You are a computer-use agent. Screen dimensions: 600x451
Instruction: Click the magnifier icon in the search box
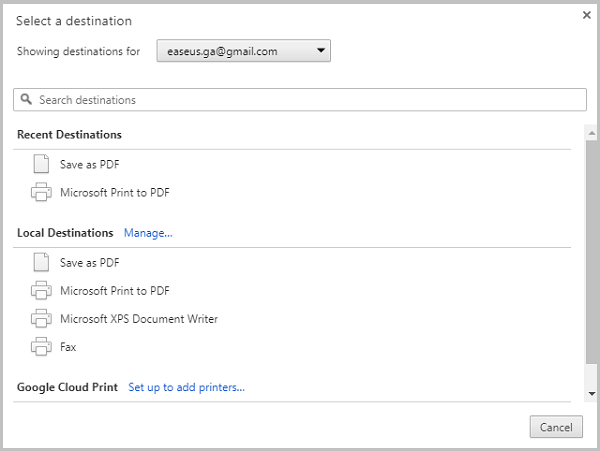(x=26, y=100)
